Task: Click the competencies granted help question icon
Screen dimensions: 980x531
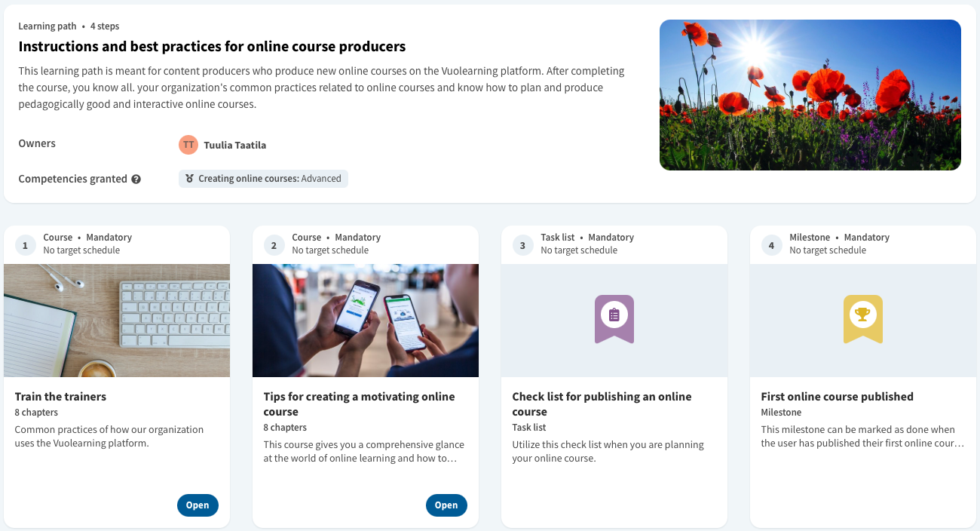Action: point(136,180)
